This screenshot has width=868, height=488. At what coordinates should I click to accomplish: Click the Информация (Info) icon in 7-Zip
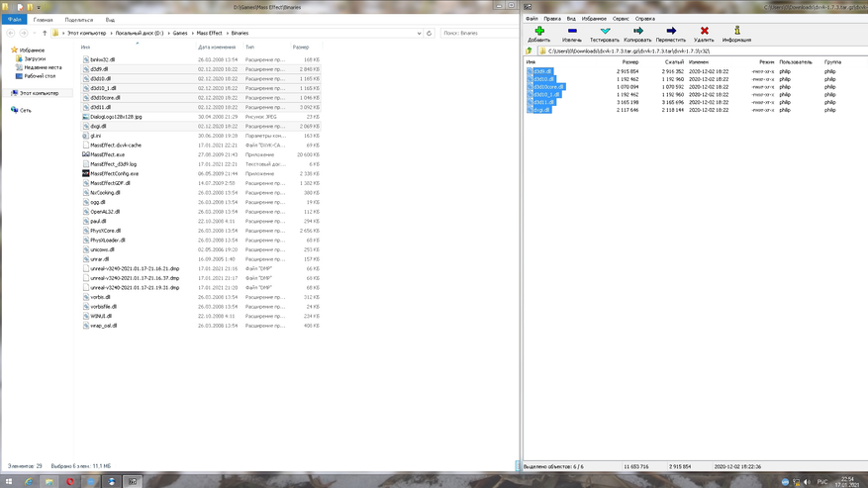(736, 31)
